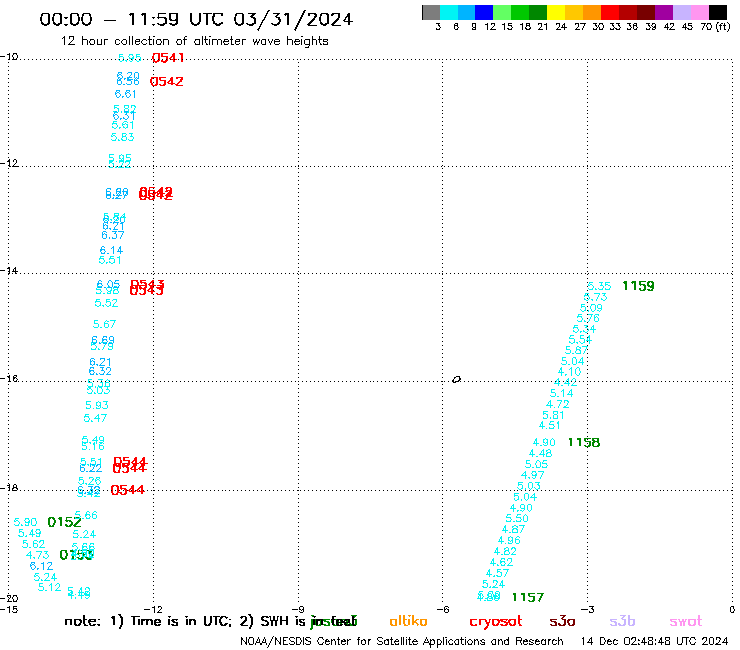Image resolution: width=740 pixels, height=650 pixels.
Task: Click wave height value 6.61
Action: (125, 94)
